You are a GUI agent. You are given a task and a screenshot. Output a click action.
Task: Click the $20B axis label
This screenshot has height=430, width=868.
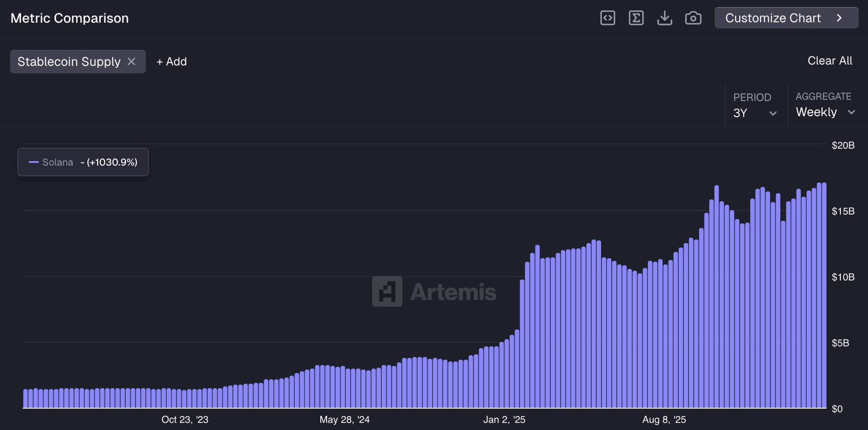(x=843, y=145)
